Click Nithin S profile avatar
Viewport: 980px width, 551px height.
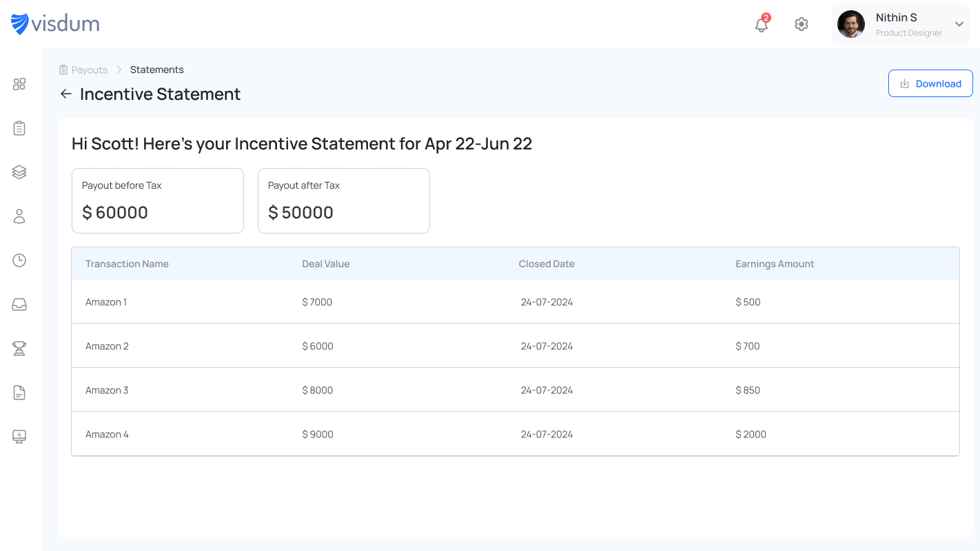click(x=850, y=24)
